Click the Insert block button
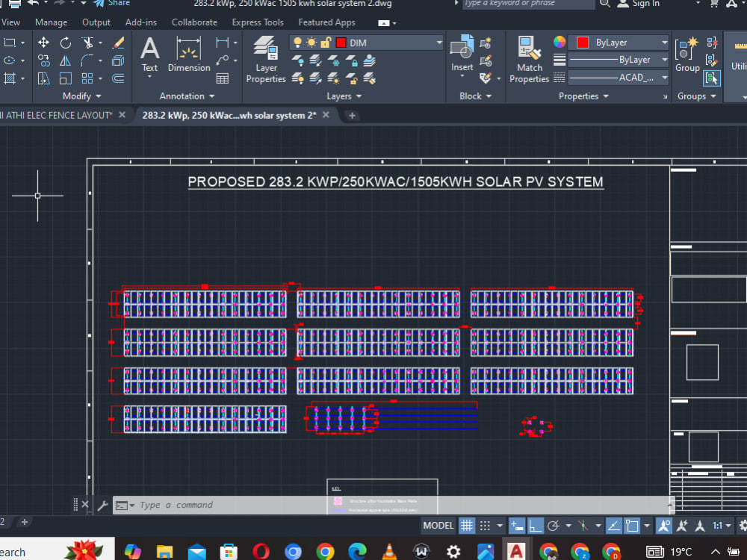747x560 pixels. coord(462,53)
